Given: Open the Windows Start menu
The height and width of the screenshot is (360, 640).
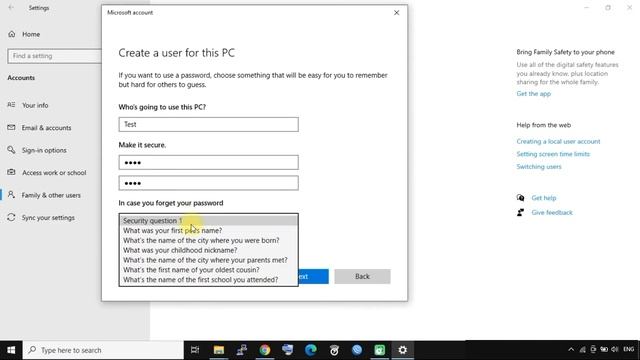Looking at the screenshot, I should tap(11, 350).
